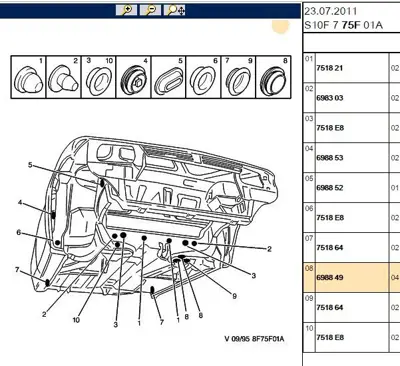The width and height of the screenshot is (400, 366).
Task: Click row index 02 in parts table
Action: point(309,89)
